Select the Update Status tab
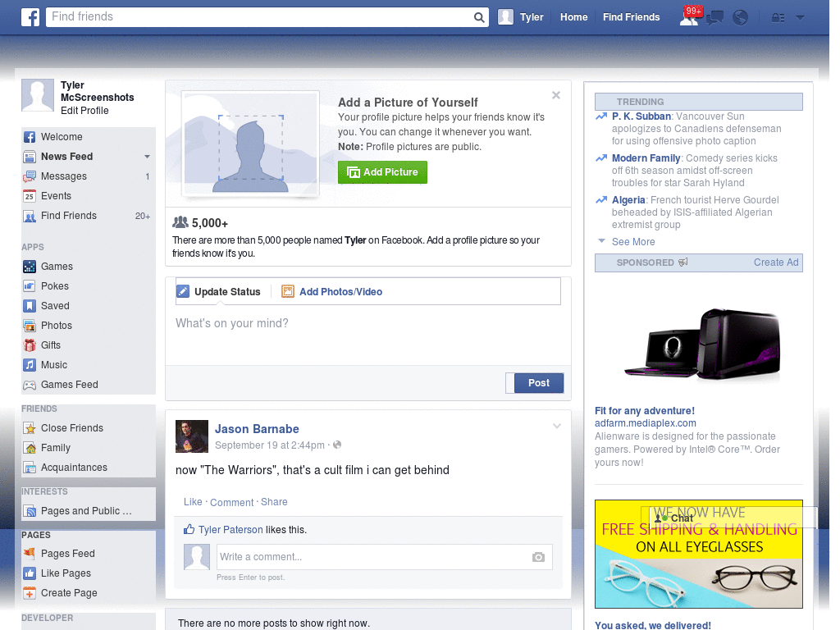The height and width of the screenshot is (630, 840). pyautogui.click(x=218, y=291)
